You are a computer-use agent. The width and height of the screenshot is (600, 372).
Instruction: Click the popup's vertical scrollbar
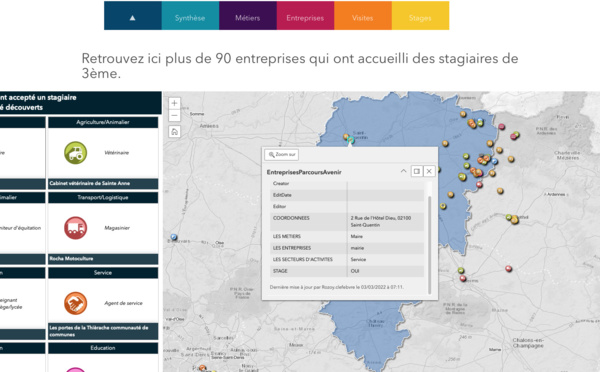tap(429, 245)
